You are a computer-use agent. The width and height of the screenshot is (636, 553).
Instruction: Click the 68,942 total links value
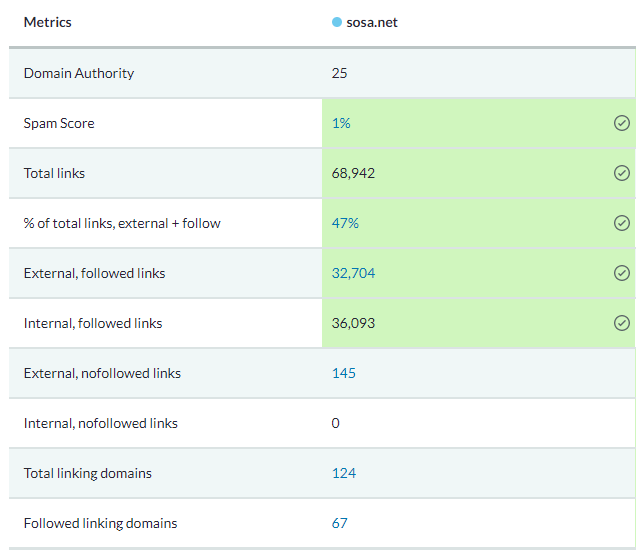pos(353,174)
